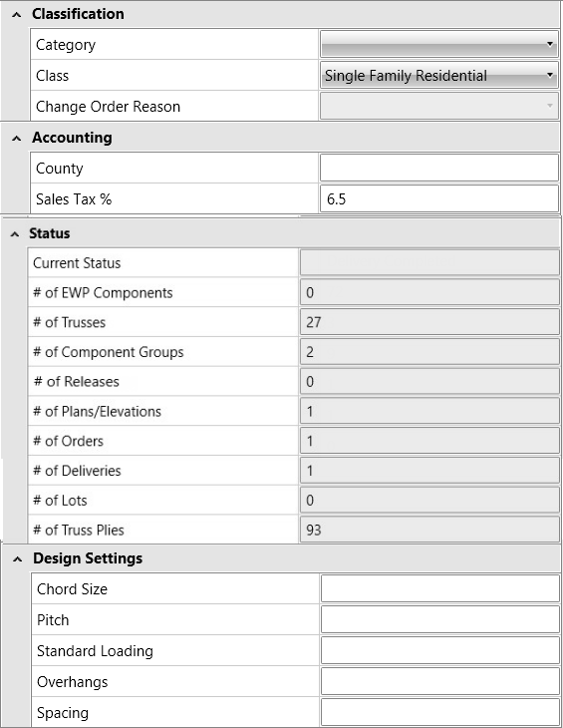
Task: Click the Design Settings header label
Action: point(88,558)
